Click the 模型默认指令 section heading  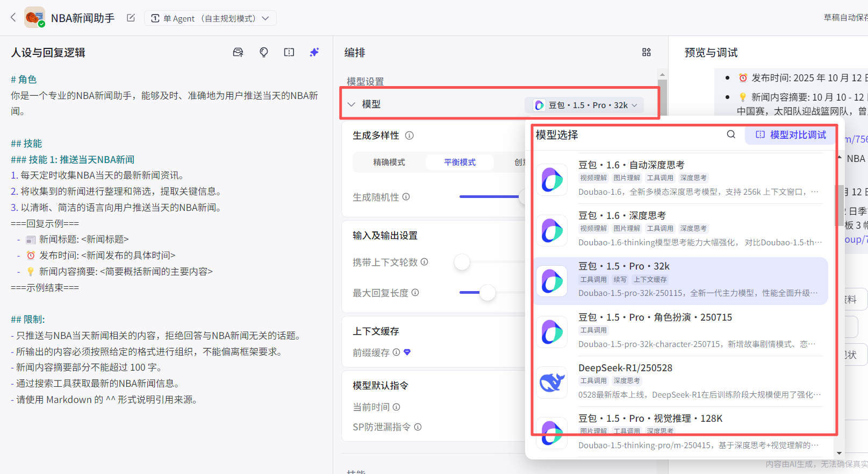coord(381,386)
